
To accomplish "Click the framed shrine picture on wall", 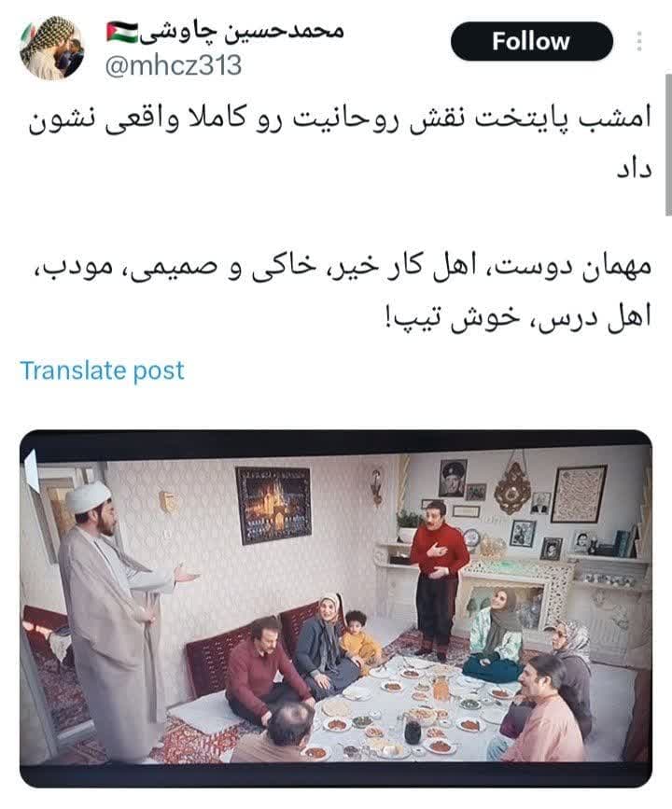I will [273, 505].
